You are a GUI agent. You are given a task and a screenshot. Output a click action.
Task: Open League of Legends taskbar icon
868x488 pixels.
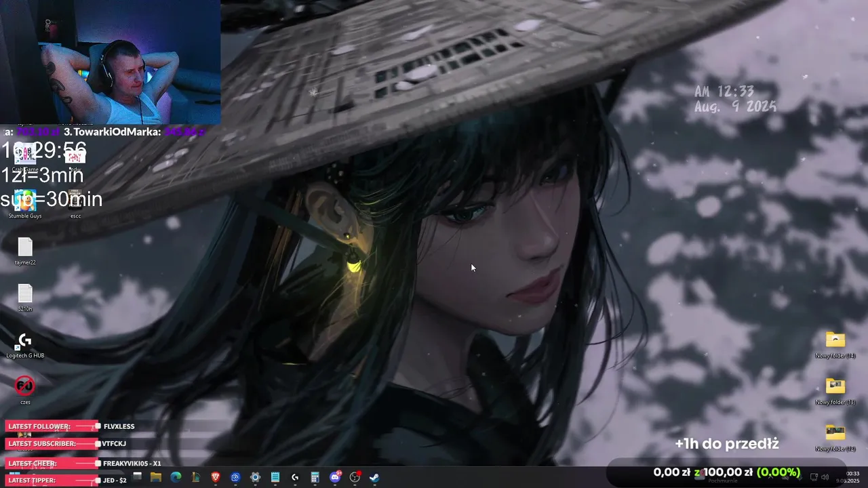coord(195,477)
